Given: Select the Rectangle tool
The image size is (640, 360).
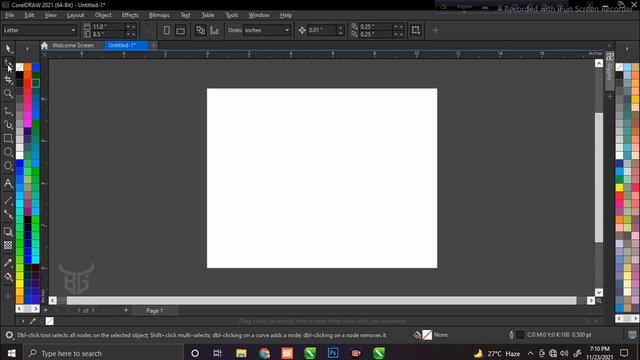Looking at the screenshot, I should click(8, 138).
